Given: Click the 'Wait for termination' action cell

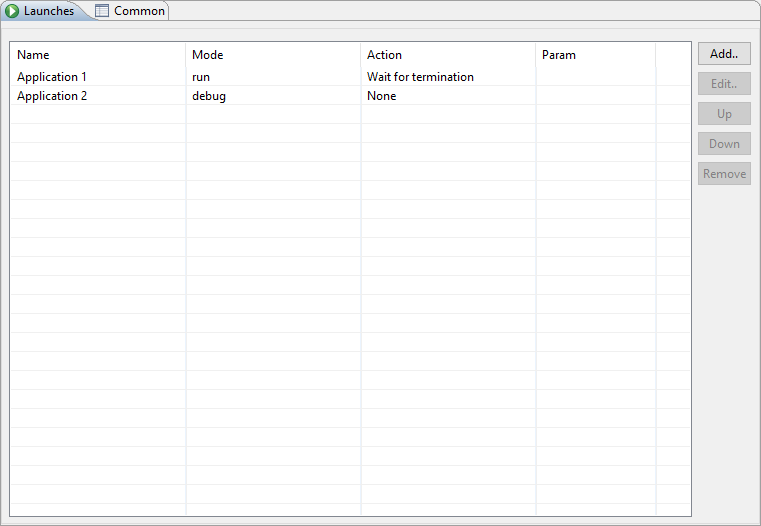Looking at the screenshot, I should pyautogui.click(x=448, y=77).
